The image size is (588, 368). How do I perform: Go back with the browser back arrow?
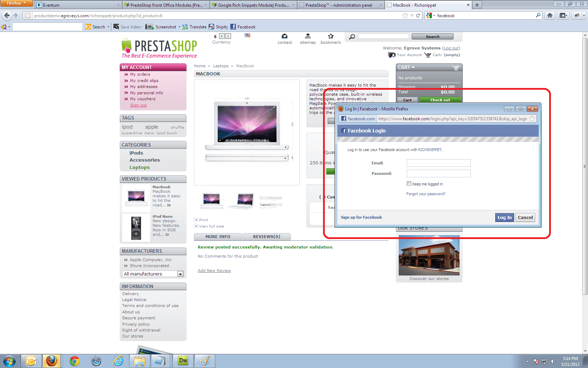click(x=7, y=15)
